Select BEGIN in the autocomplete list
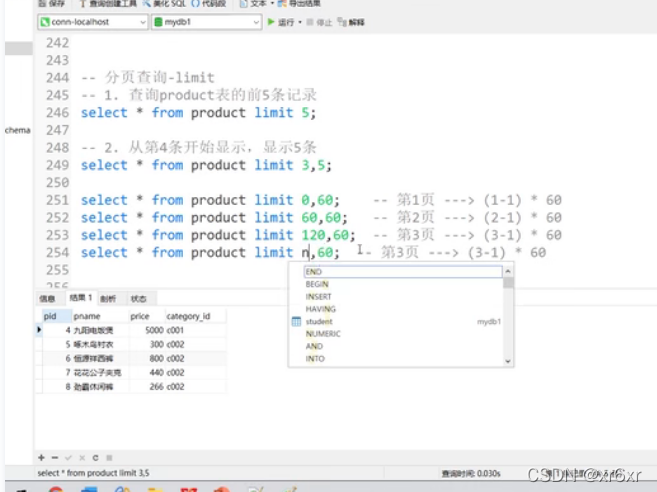Viewport: 657px width, 492px height. 317,284
